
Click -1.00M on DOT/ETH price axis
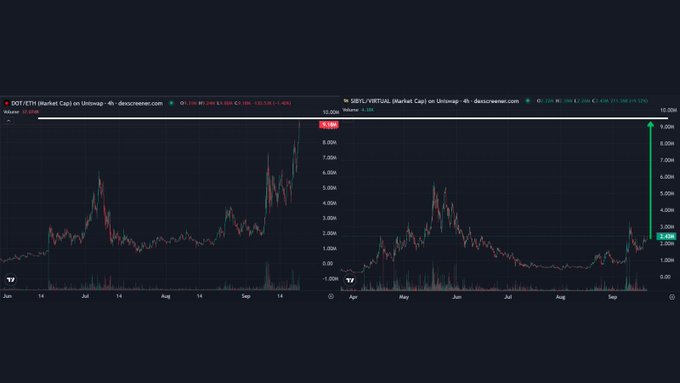330,279
